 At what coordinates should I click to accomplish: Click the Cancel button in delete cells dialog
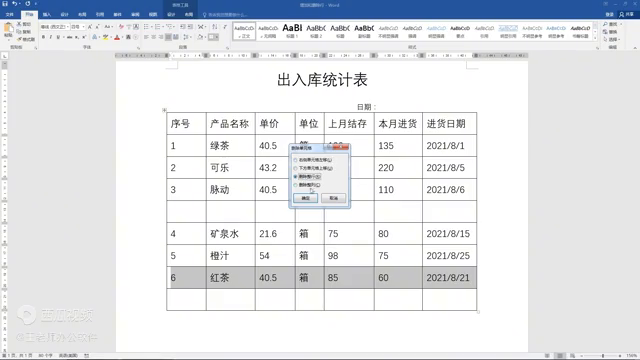click(x=333, y=198)
